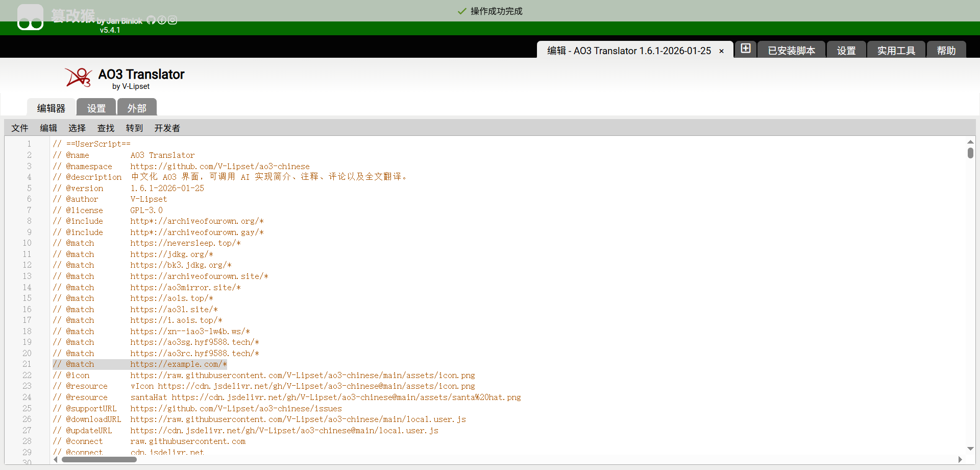
Task: Open the Facebook icon link in header
Action: point(162,20)
